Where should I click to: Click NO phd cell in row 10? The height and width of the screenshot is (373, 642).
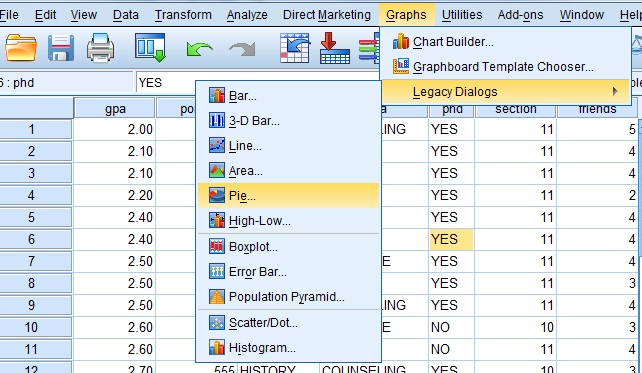pos(451,327)
